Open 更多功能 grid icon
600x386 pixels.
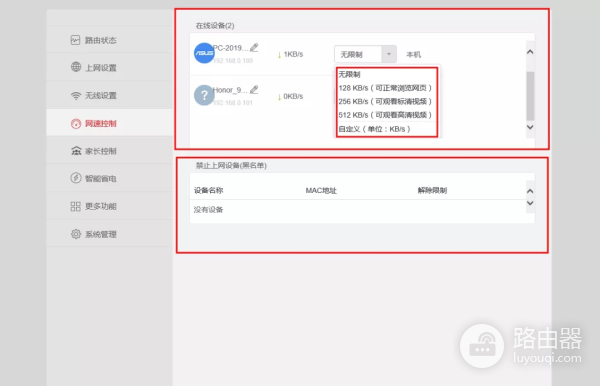tap(76, 206)
